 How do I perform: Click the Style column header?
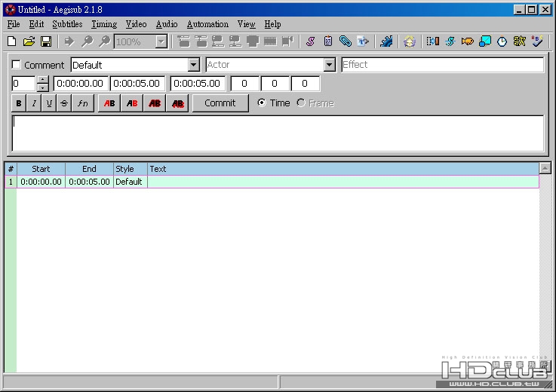pos(130,169)
